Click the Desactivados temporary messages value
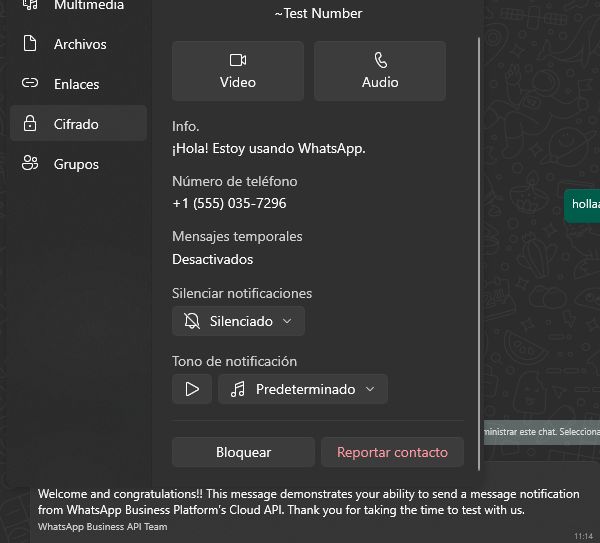This screenshot has width=600, height=543. point(213,259)
